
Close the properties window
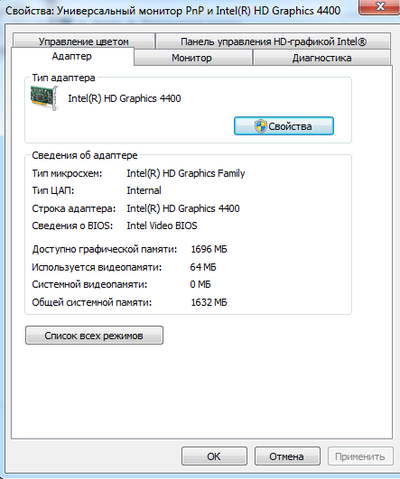click(x=380, y=7)
